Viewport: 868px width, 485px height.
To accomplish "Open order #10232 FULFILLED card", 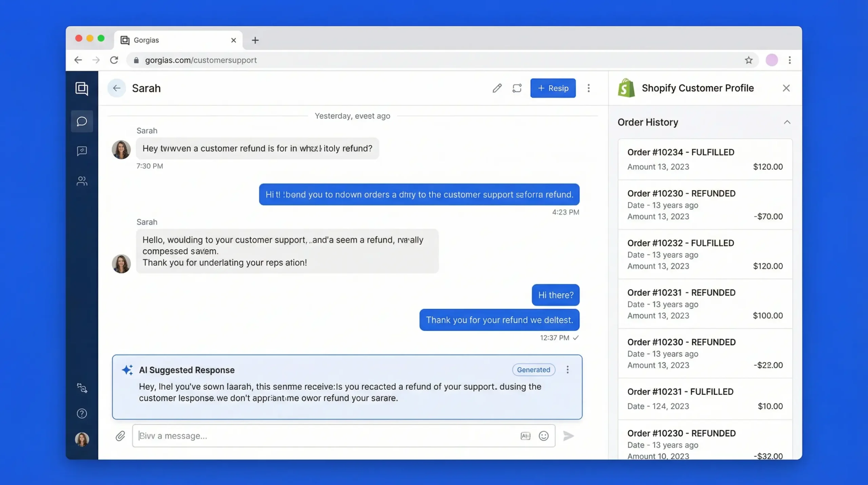I will pos(705,254).
